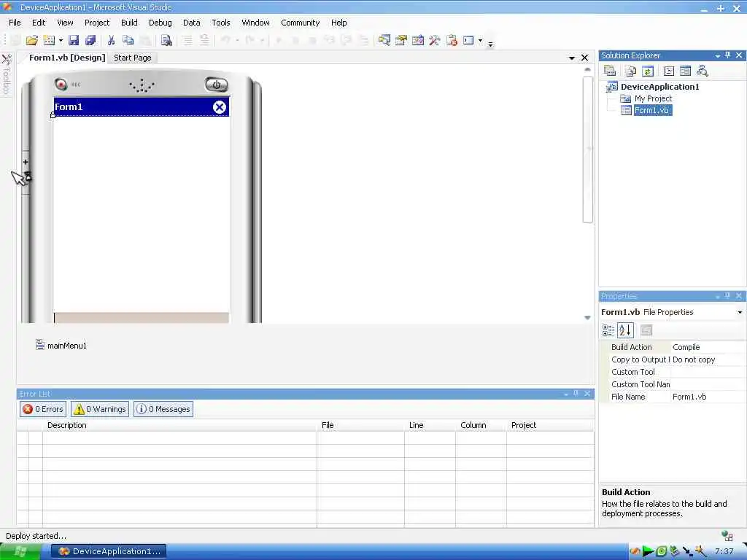This screenshot has width=747, height=560.
Task: Click View Class Diagram in Solution Explorer
Action: pos(703,71)
